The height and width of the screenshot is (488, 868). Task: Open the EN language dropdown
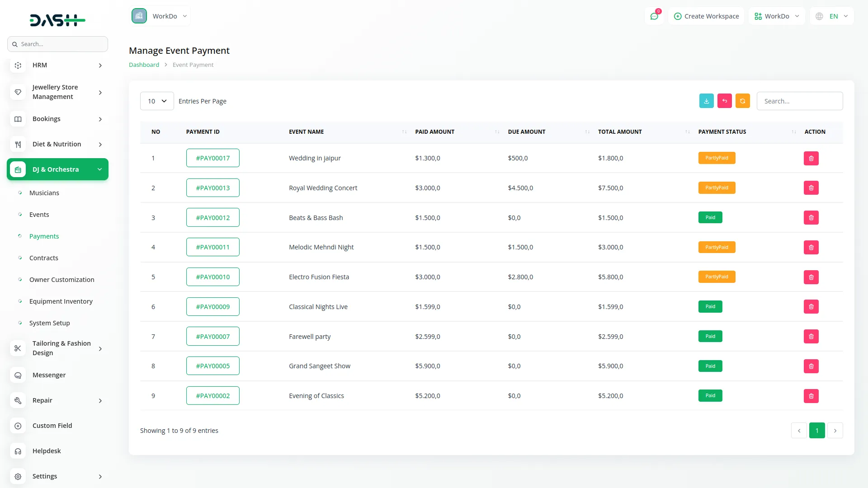click(832, 16)
